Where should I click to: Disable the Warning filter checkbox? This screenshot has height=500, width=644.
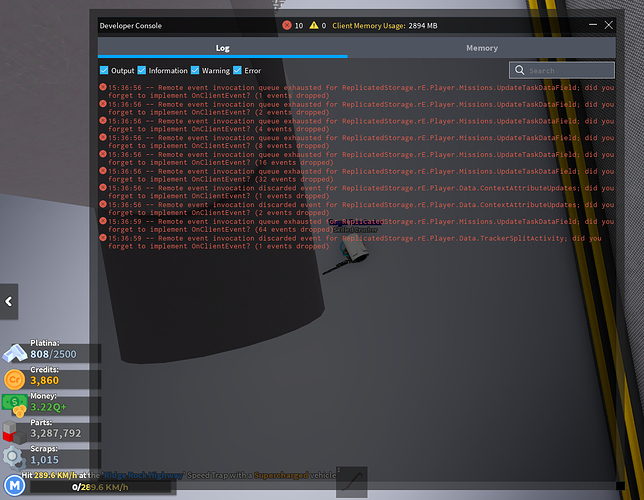pos(195,70)
